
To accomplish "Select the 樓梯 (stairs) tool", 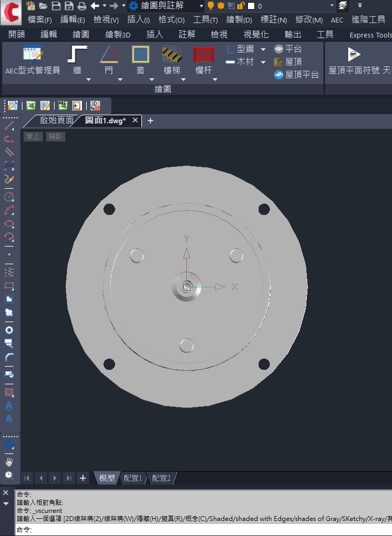I will pos(172,60).
